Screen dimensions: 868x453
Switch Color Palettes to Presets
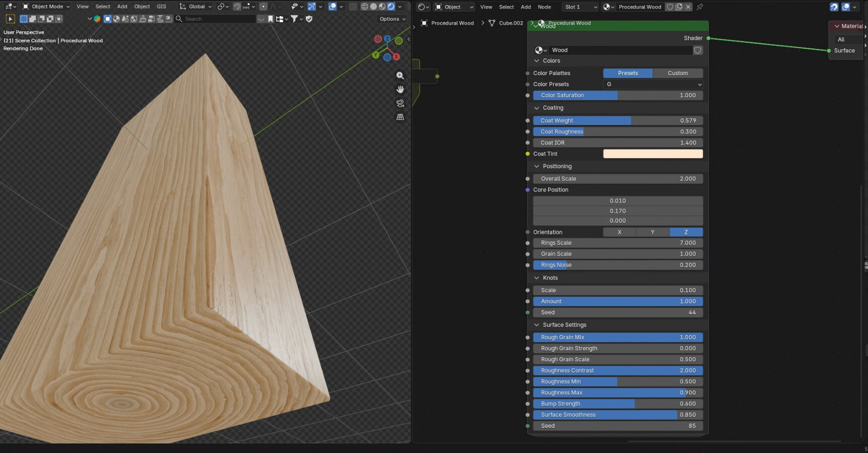click(x=628, y=74)
